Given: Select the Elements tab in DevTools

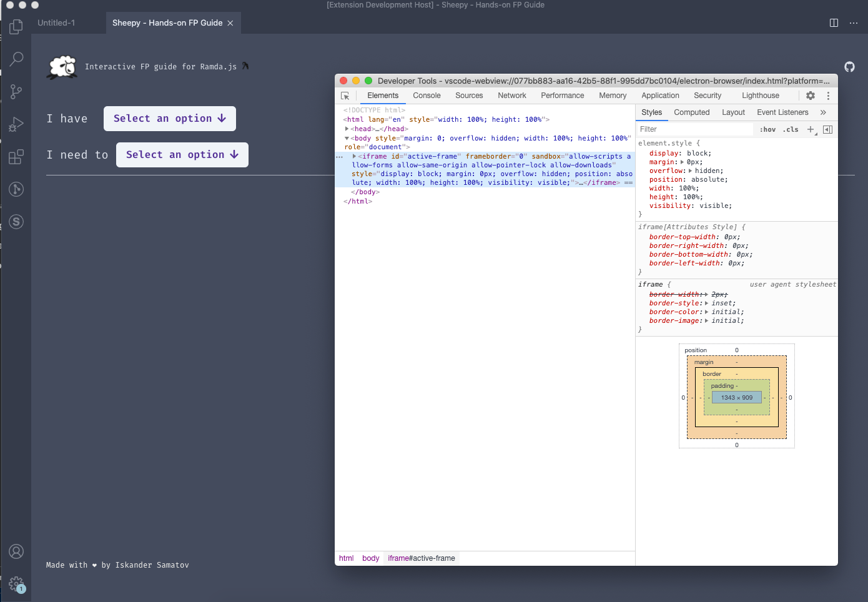Looking at the screenshot, I should (x=383, y=96).
